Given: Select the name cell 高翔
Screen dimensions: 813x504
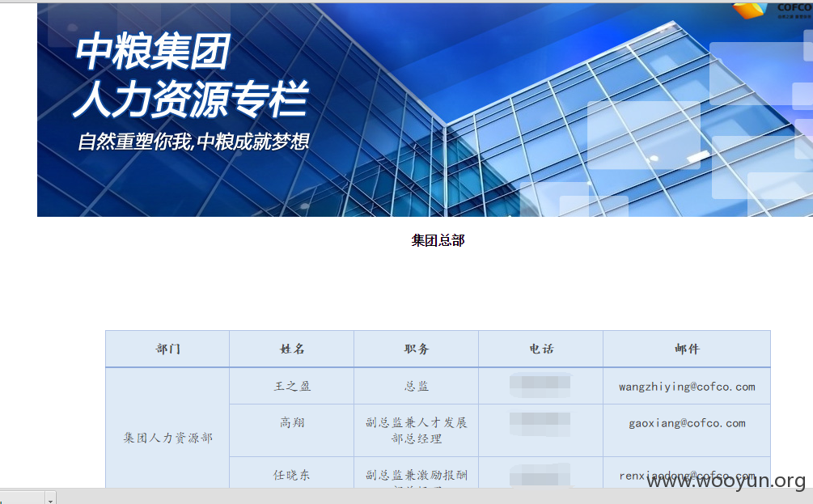Looking at the screenshot, I should tap(292, 430).
